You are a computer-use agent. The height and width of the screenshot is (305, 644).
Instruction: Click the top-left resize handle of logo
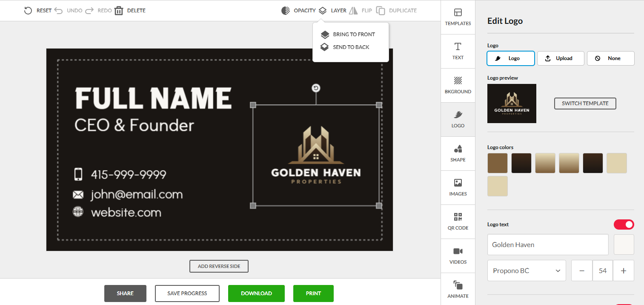point(253,105)
